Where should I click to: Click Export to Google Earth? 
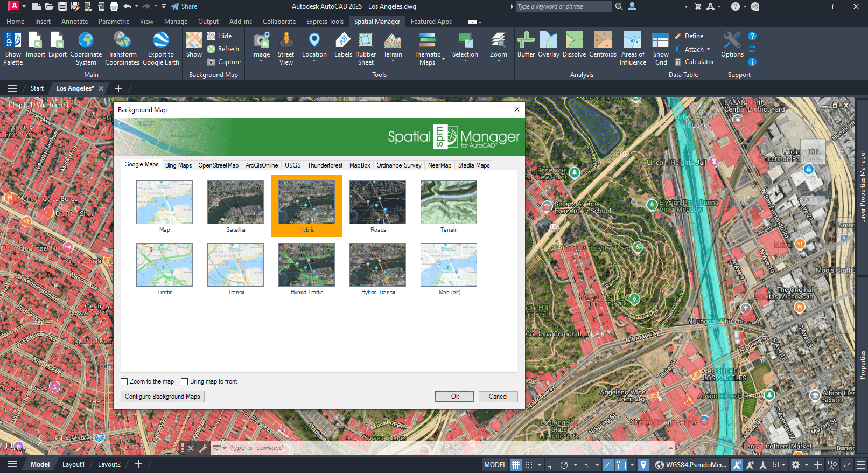(161, 48)
